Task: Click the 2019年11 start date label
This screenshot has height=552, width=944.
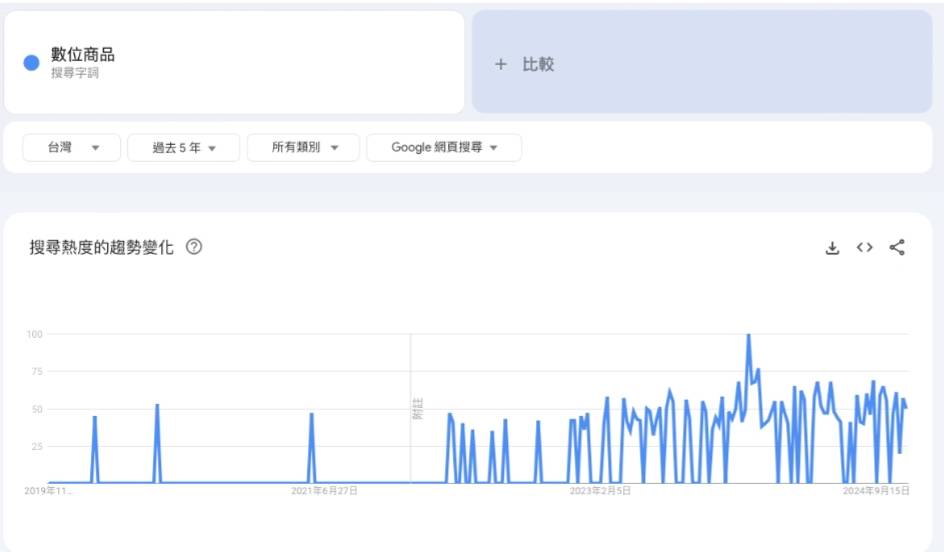Action: (49, 491)
